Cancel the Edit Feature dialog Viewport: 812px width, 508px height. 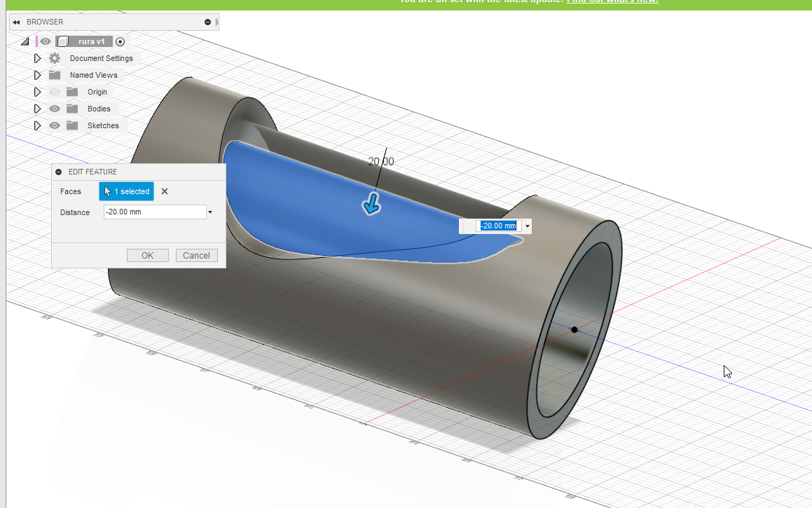196,255
